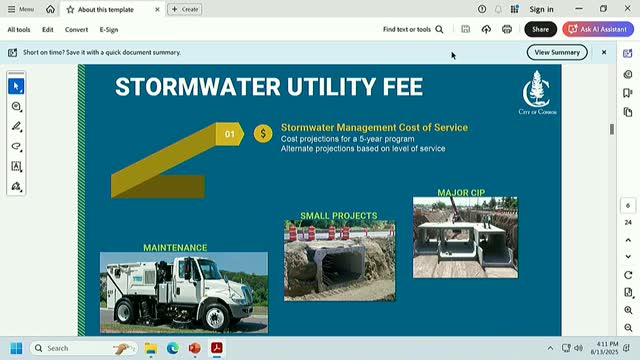Click the Create new button
This screenshot has width=640, height=360.
click(184, 9)
